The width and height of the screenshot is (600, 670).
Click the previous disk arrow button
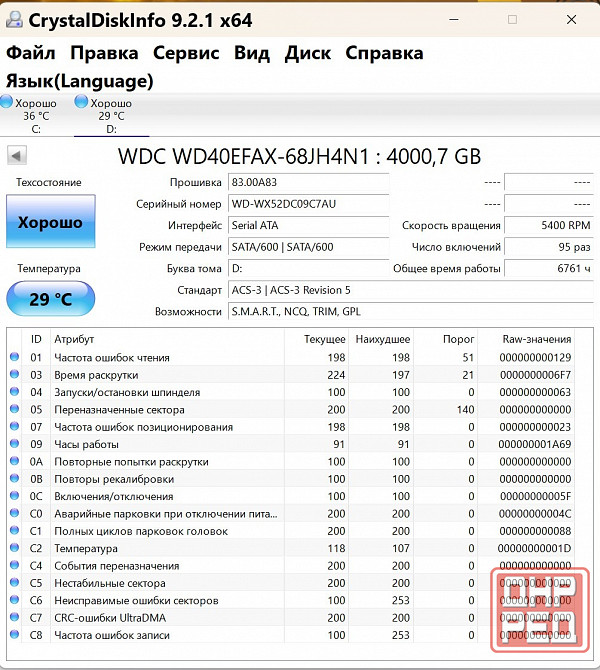17,156
